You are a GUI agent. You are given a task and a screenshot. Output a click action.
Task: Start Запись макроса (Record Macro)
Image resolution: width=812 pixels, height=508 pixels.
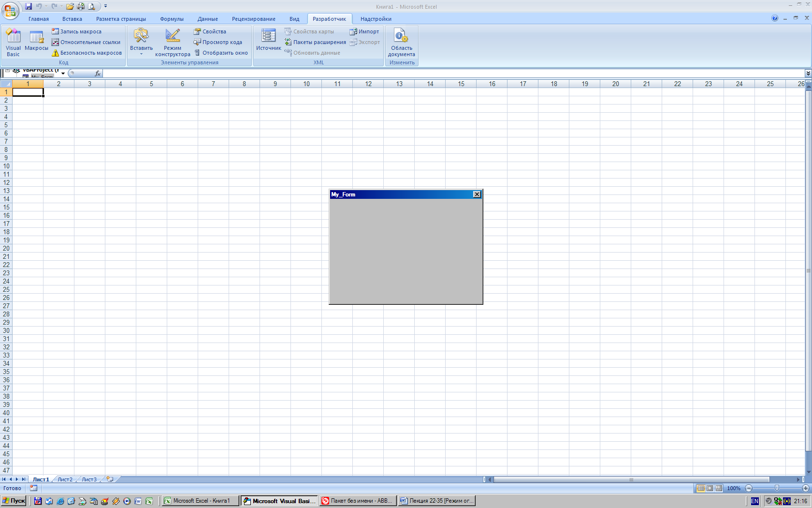coord(76,31)
